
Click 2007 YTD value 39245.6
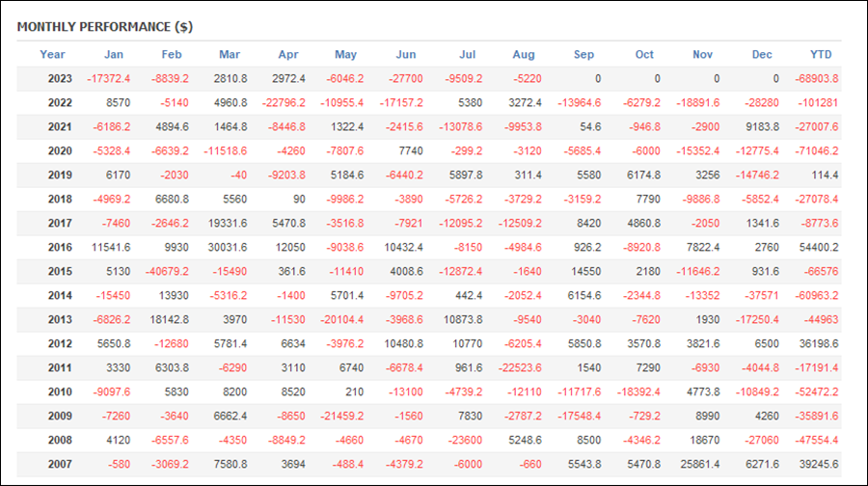pyautogui.click(x=819, y=464)
